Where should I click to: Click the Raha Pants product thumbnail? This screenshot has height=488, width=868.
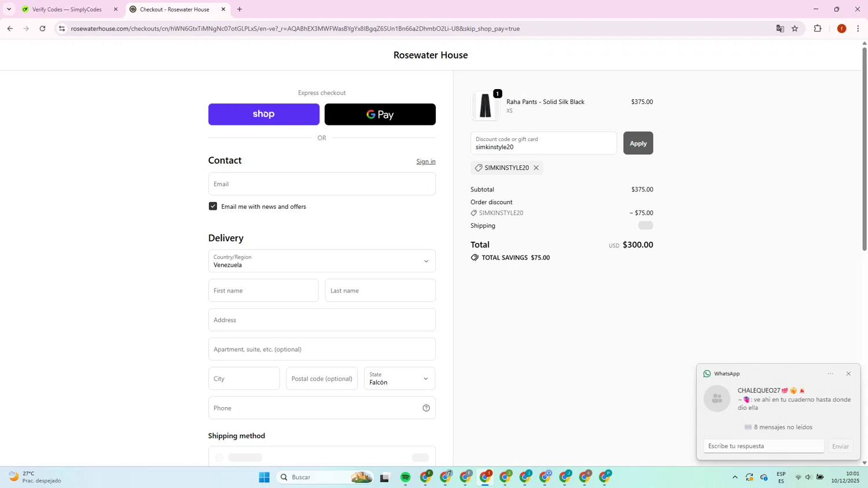pyautogui.click(x=485, y=106)
